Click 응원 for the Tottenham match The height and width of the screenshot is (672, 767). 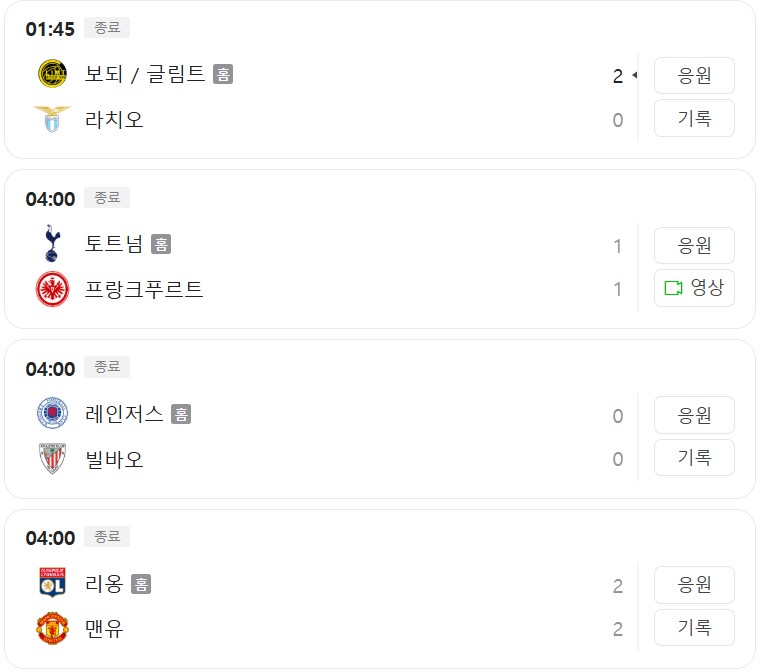pos(694,246)
